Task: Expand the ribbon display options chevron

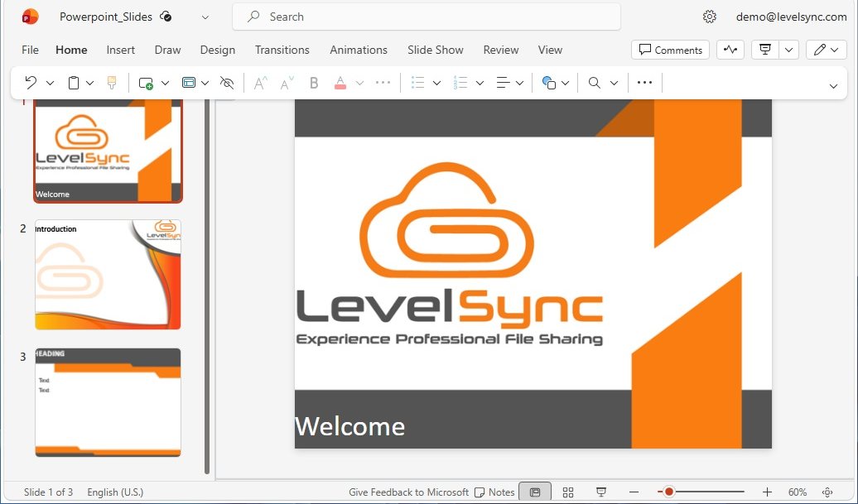Action: 833,86
